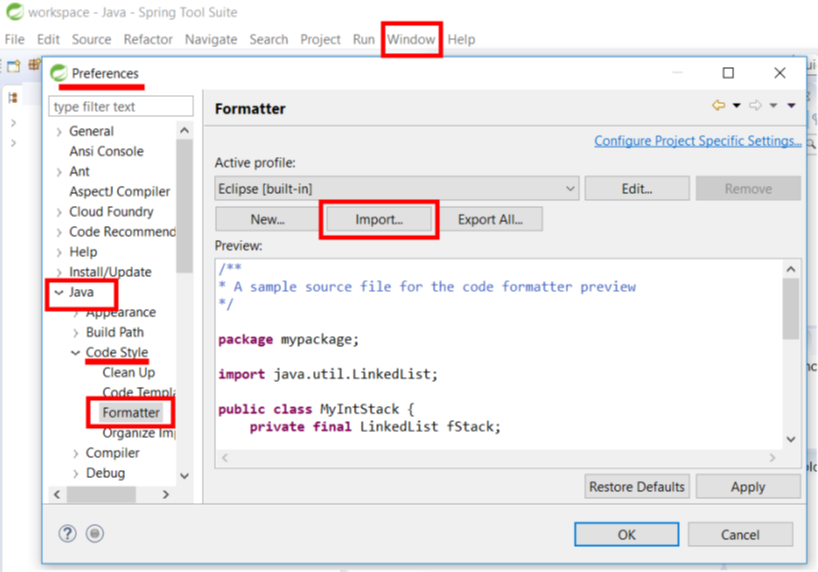Select Code Templates tree item
Viewport: 818px width, 572px height.
coord(139,392)
